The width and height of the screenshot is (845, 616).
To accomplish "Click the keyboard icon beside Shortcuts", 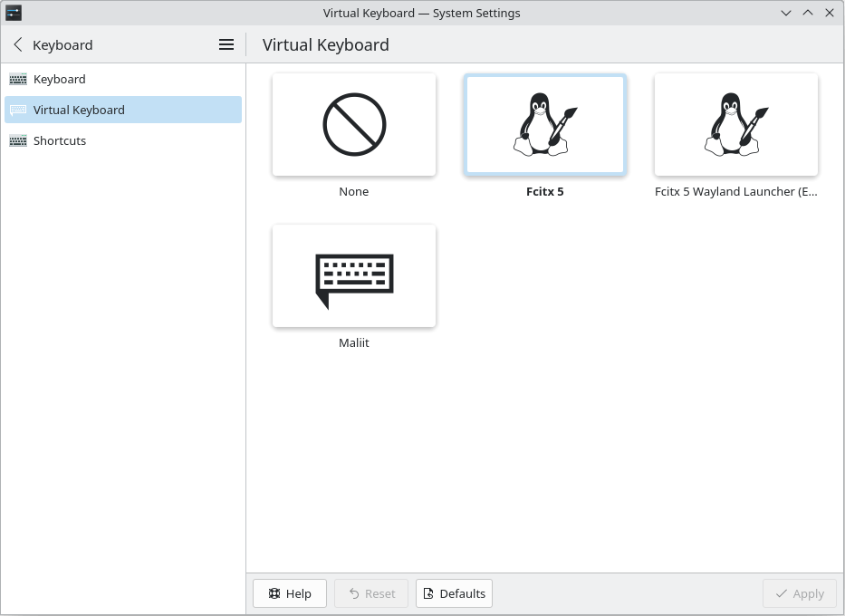I will pyautogui.click(x=18, y=140).
